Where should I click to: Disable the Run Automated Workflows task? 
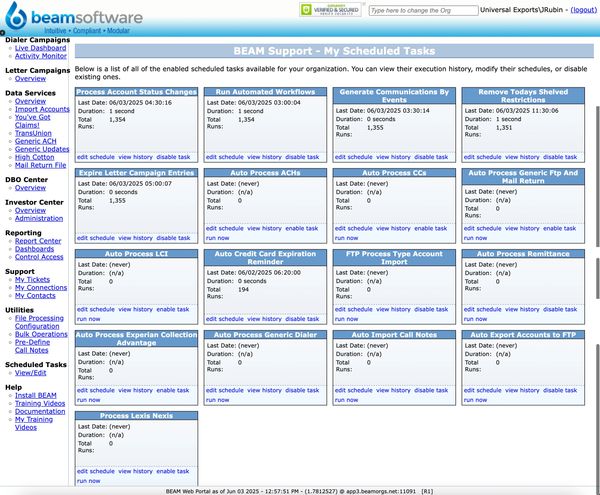point(301,157)
